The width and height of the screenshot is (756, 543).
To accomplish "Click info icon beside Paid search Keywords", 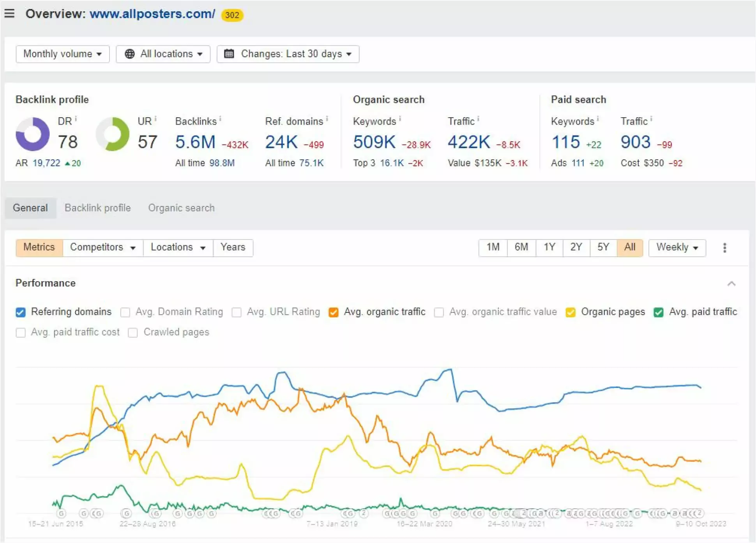I will [x=598, y=119].
